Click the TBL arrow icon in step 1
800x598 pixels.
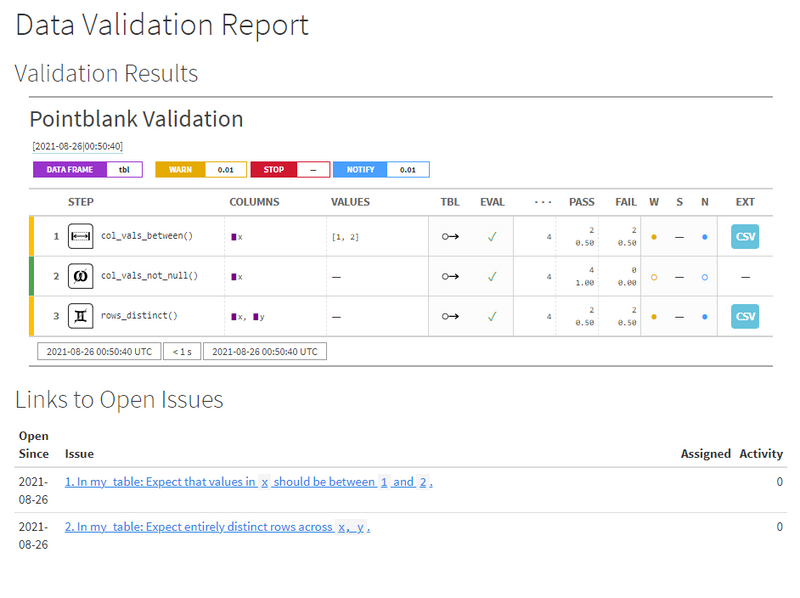coord(450,236)
